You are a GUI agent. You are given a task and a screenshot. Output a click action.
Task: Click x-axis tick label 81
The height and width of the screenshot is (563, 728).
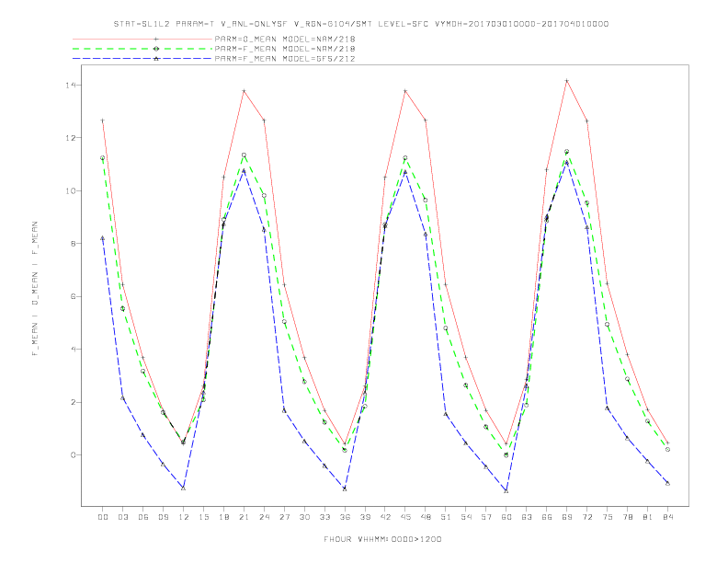click(x=648, y=517)
